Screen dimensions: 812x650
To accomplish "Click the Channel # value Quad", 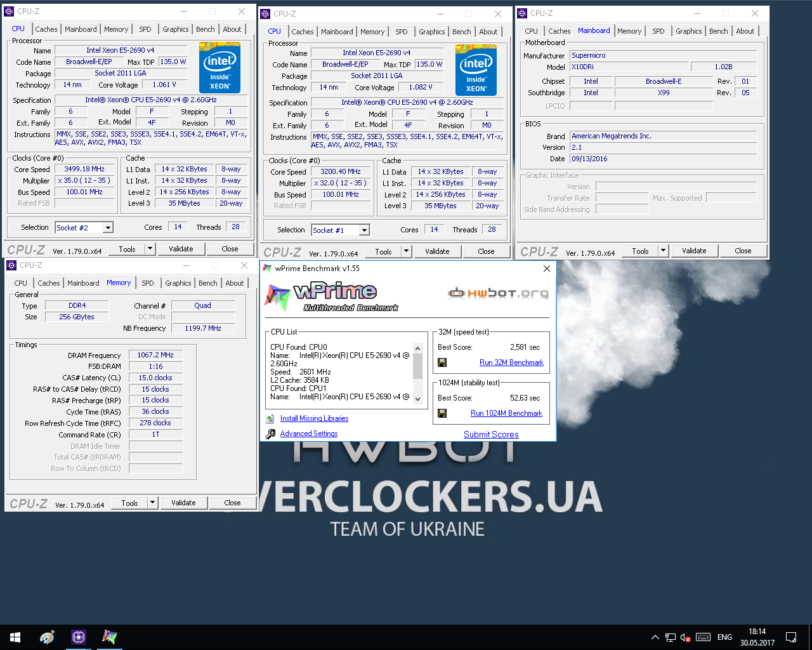I will point(203,305).
